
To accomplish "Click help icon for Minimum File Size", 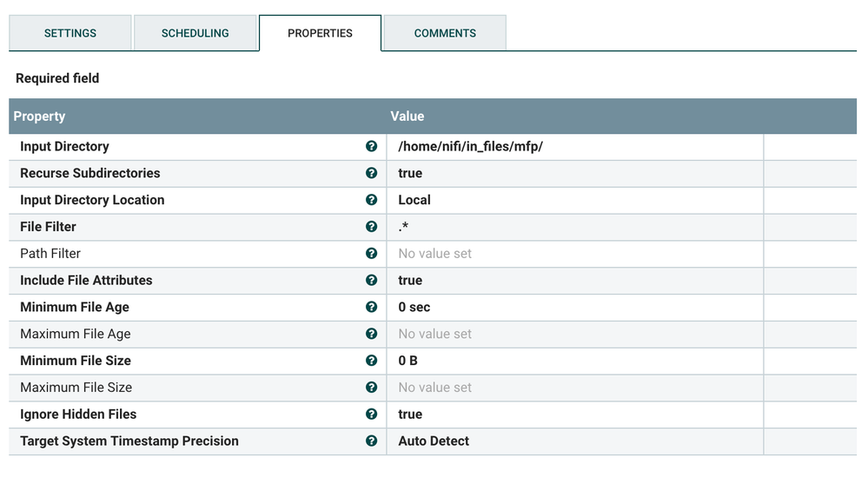I will [372, 361].
